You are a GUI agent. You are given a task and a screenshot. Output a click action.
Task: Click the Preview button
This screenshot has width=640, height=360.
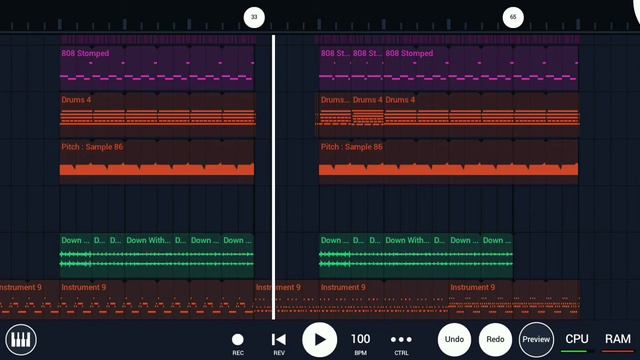pos(536,340)
